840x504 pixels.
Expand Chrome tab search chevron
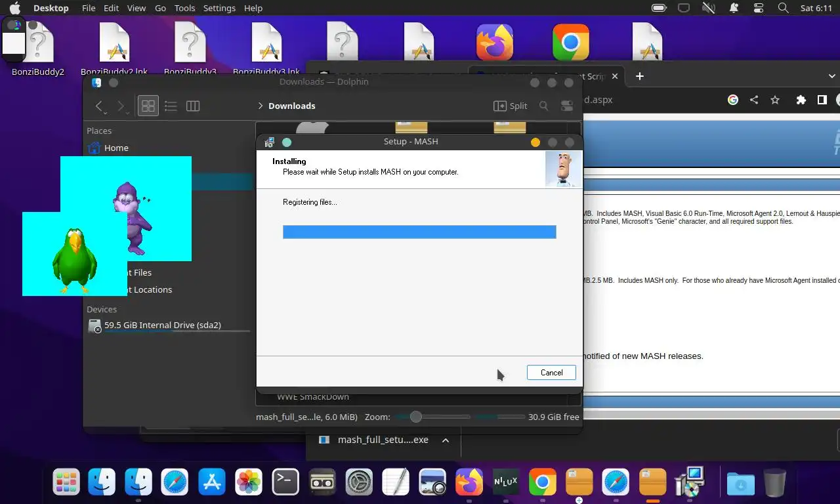[832, 76]
